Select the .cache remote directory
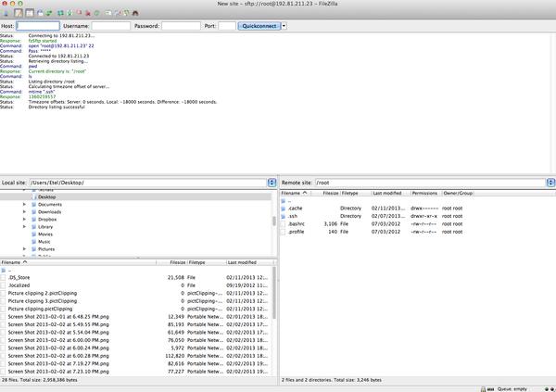The width and height of the screenshot is (556, 392). tap(295, 209)
